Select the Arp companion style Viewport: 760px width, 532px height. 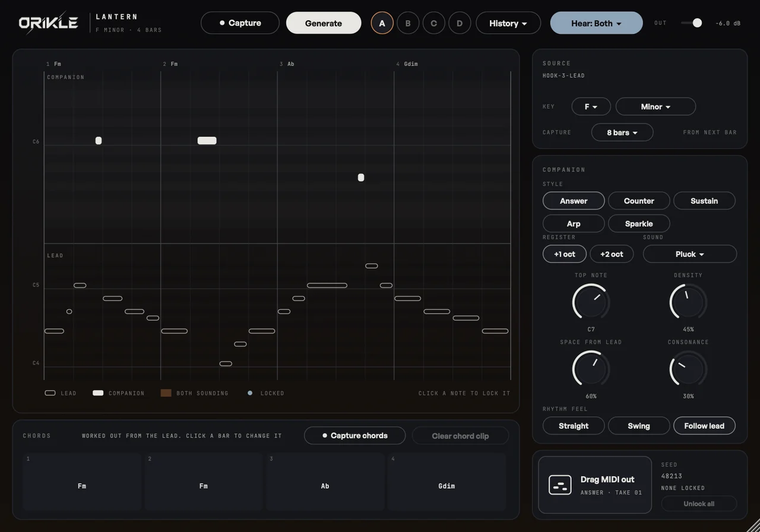(x=574, y=223)
